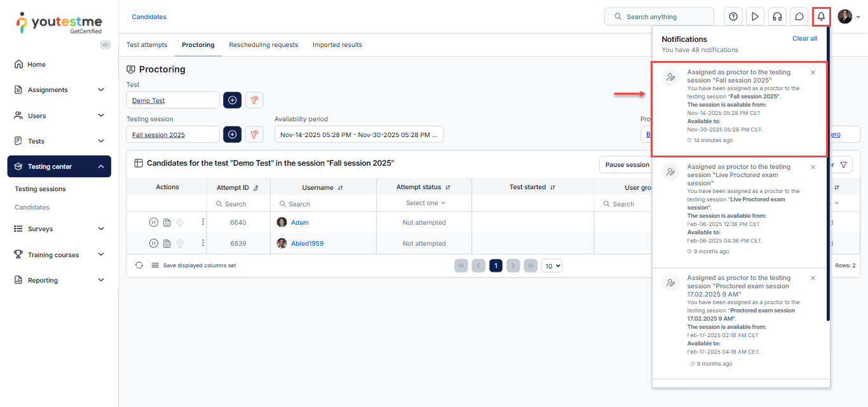Open the help question mark icon
The height and width of the screenshot is (407, 868).
tap(733, 17)
